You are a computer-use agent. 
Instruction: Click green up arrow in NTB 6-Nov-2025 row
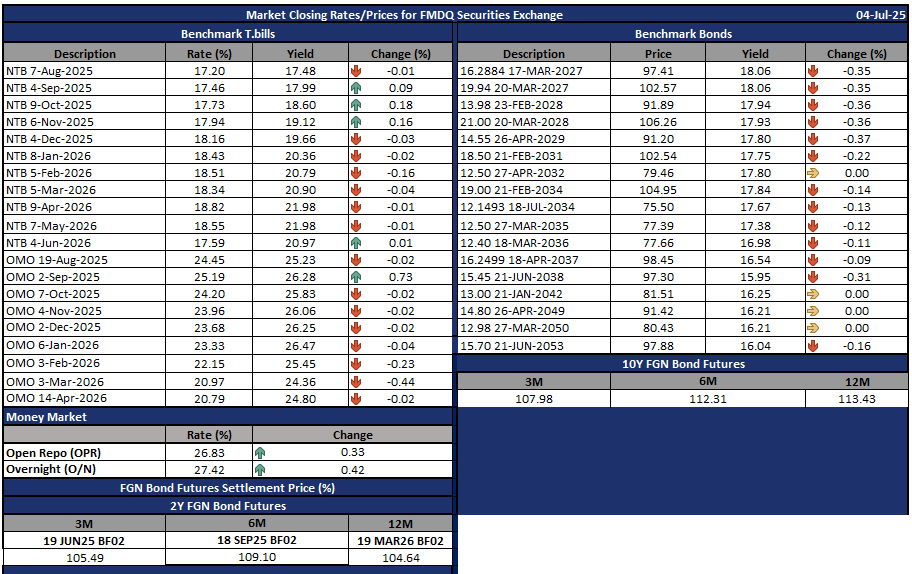[356, 122]
